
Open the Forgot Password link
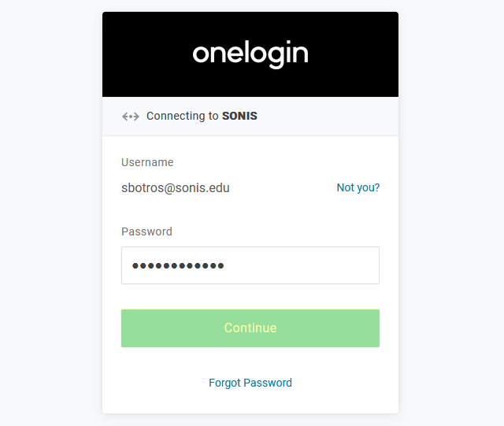[x=250, y=383]
